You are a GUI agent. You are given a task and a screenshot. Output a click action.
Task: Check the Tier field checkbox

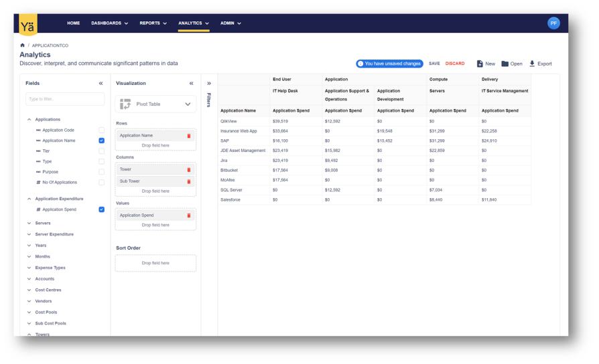(x=101, y=151)
